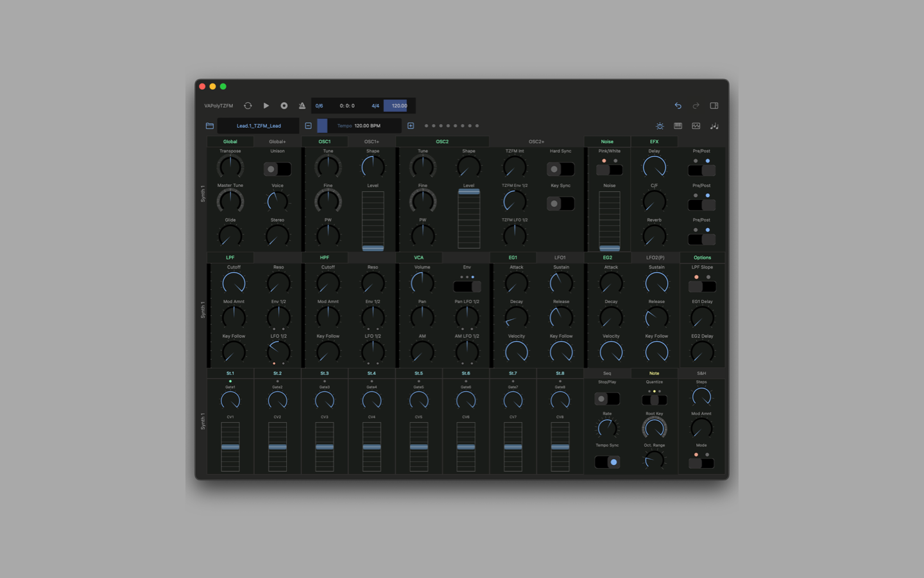This screenshot has width=924, height=578.
Task: Toggle the Unison switch
Action: click(x=278, y=169)
